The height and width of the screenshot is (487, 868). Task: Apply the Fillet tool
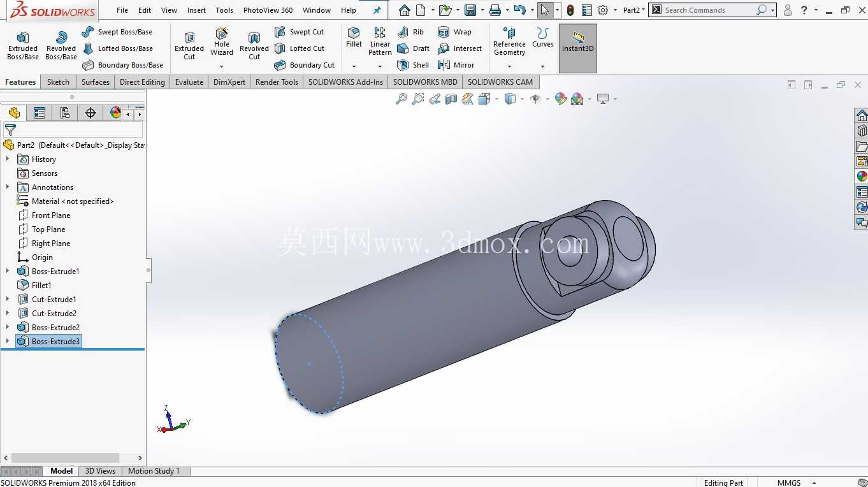354,38
